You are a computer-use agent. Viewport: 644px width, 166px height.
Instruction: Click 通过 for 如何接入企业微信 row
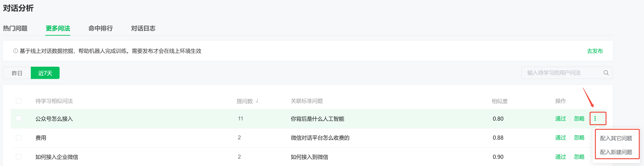click(560, 157)
